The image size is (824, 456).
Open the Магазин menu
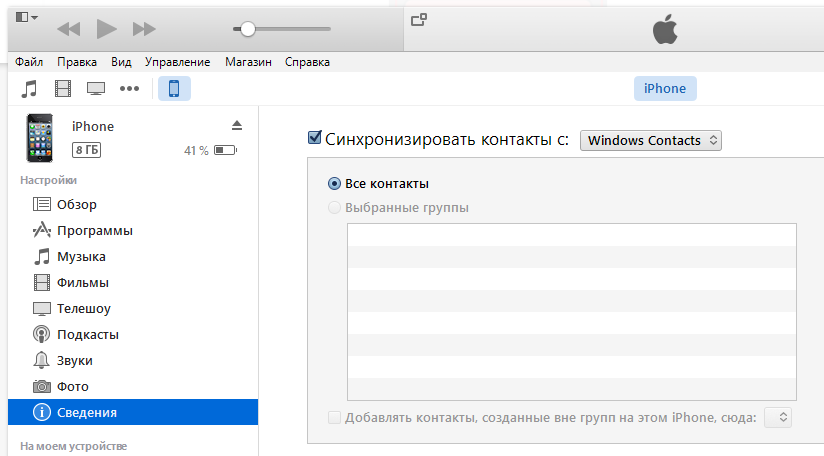[x=248, y=62]
